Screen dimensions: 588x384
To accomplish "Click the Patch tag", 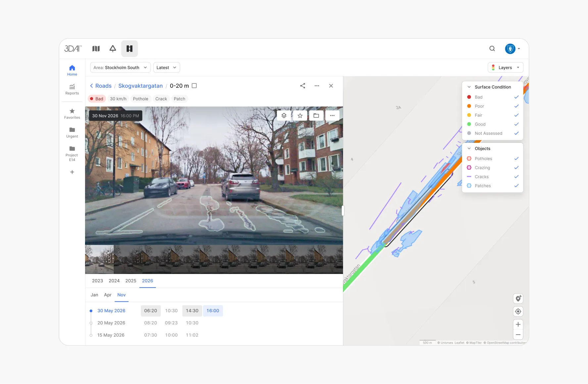I will 179,99.
